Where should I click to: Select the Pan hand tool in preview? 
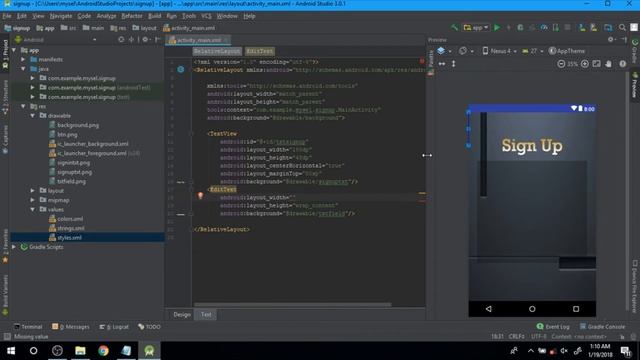pyautogui.click(x=609, y=64)
